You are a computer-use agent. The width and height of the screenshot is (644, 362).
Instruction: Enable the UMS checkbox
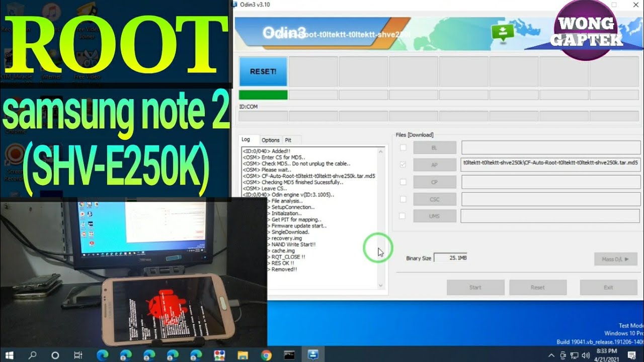(x=403, y=216)
